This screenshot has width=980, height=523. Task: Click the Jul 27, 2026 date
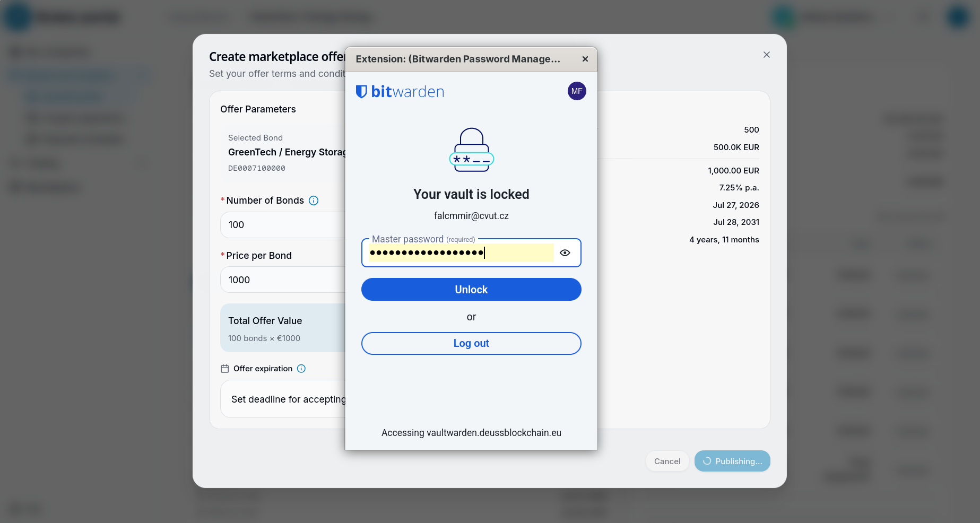(x=736, y=205)
